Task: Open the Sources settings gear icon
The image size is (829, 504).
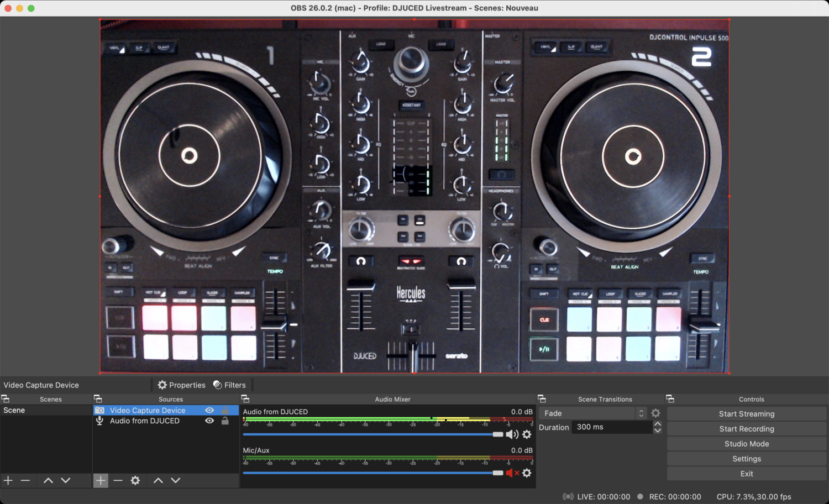Action: [x=135, y=480]
